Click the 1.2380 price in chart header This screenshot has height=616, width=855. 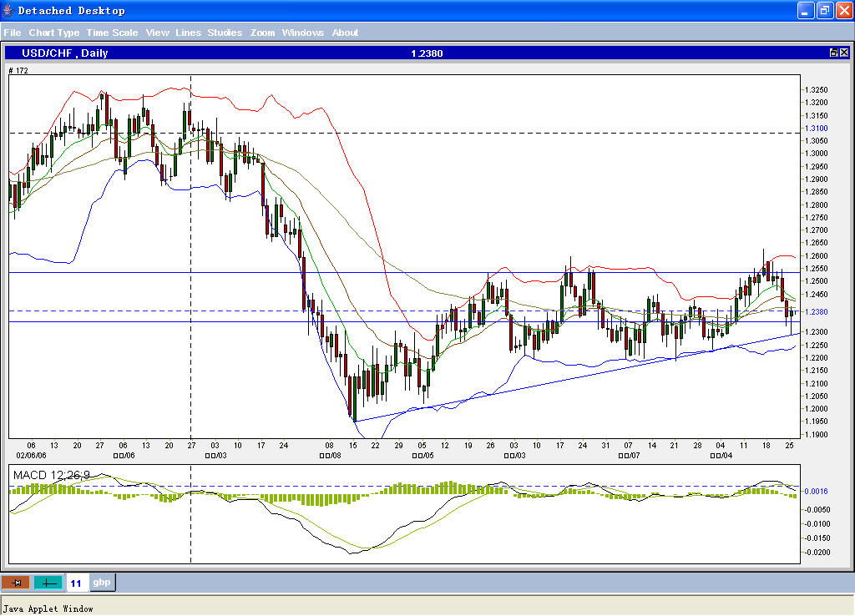point(427,53)
